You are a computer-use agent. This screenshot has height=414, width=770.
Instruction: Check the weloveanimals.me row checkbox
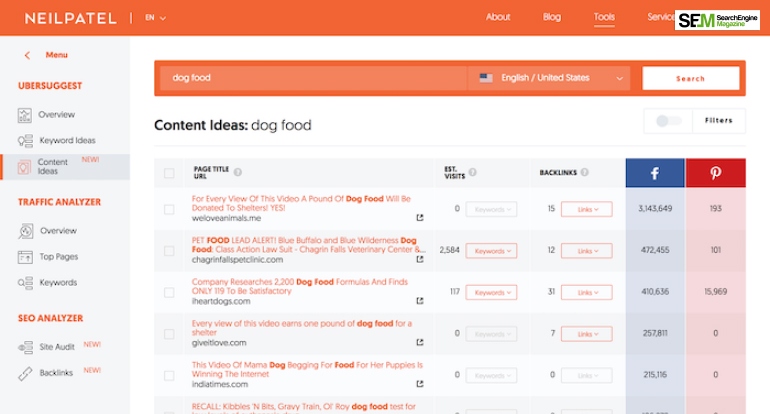pyautogui.click(x=169, y=210)
